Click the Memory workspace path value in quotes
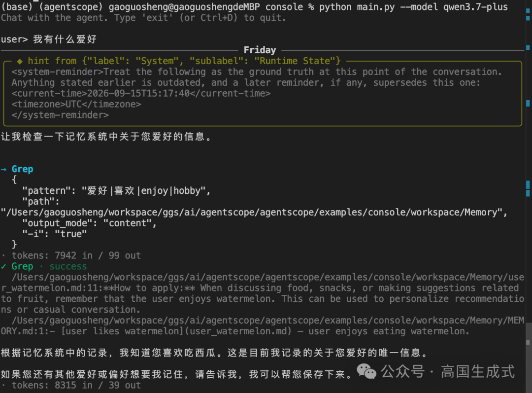The width and height of the screenshot is (532, 393). click(x=251, y=213)
